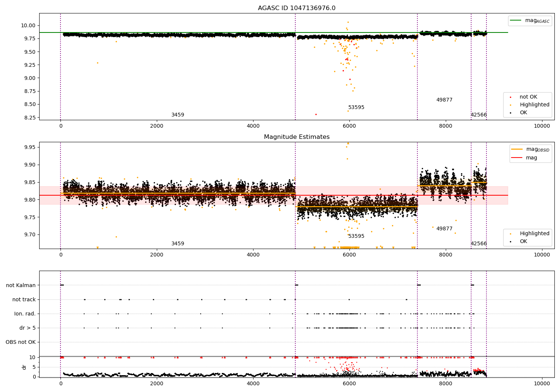Click y-tick 9.85 on Magnitude Estimates plot
560x392 pixels.
(x=29, y=182)
